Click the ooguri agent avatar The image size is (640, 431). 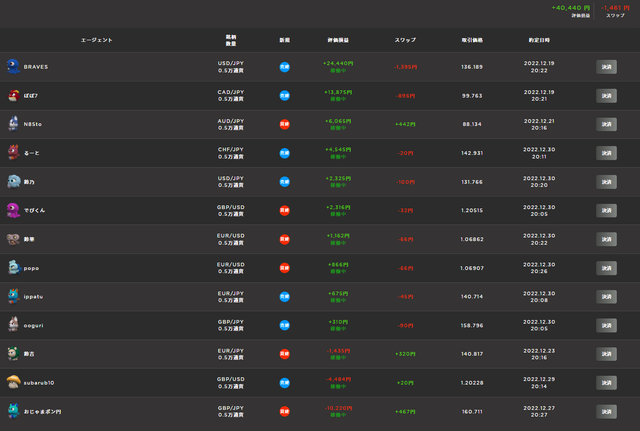tap(13, 325)
